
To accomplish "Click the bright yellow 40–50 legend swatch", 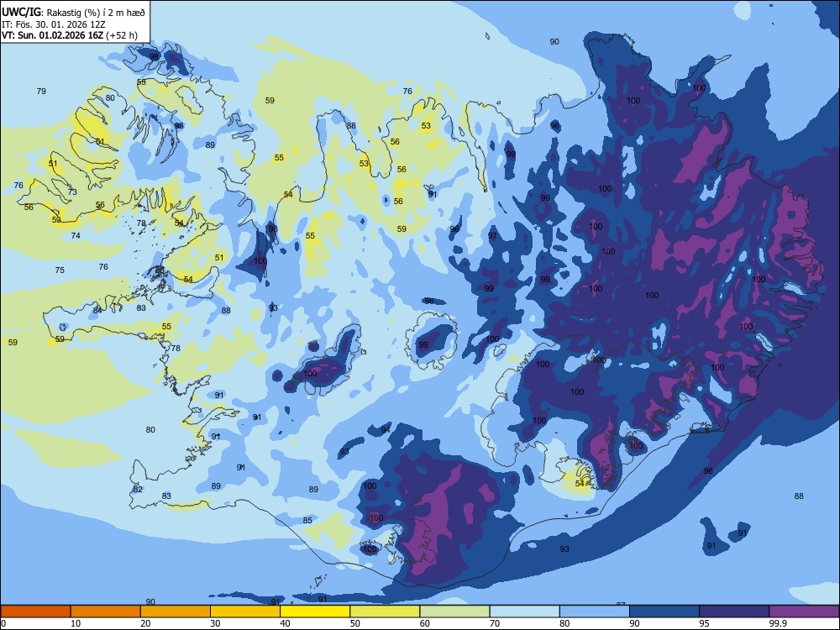I will pyautogui.click(x=315, y=612).
